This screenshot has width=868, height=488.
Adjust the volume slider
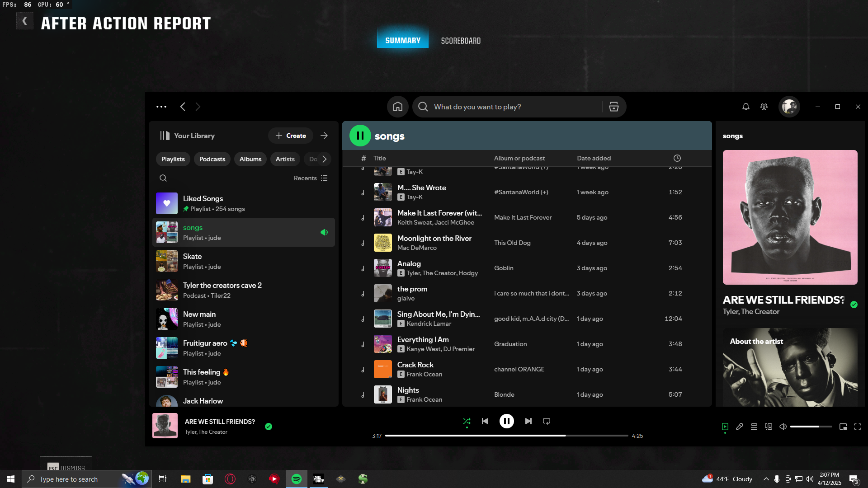pyautogui.click(x=811, y=427)
